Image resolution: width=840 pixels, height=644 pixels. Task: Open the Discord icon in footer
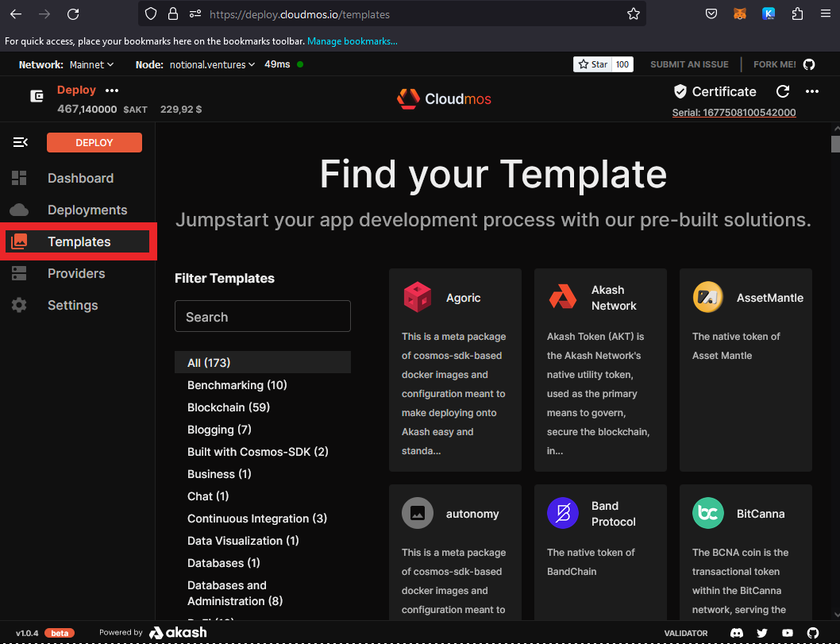(738, 633)
